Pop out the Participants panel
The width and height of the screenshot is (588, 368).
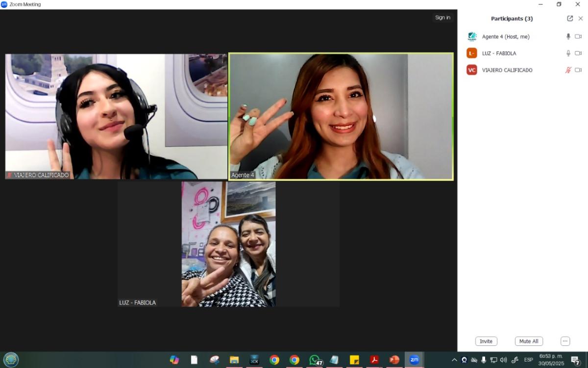pyautogui.click(x=570, y=19)
